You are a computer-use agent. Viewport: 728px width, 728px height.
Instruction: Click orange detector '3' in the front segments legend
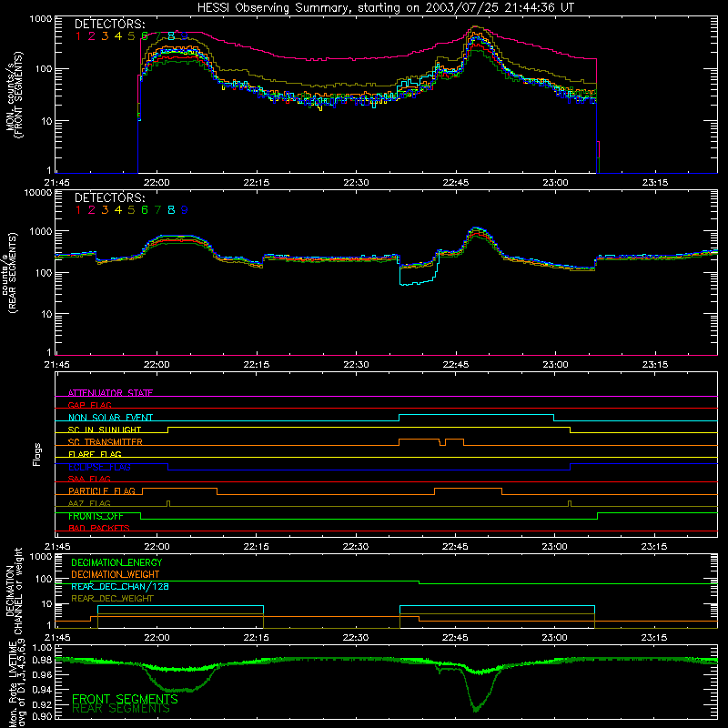coord(105,36)
